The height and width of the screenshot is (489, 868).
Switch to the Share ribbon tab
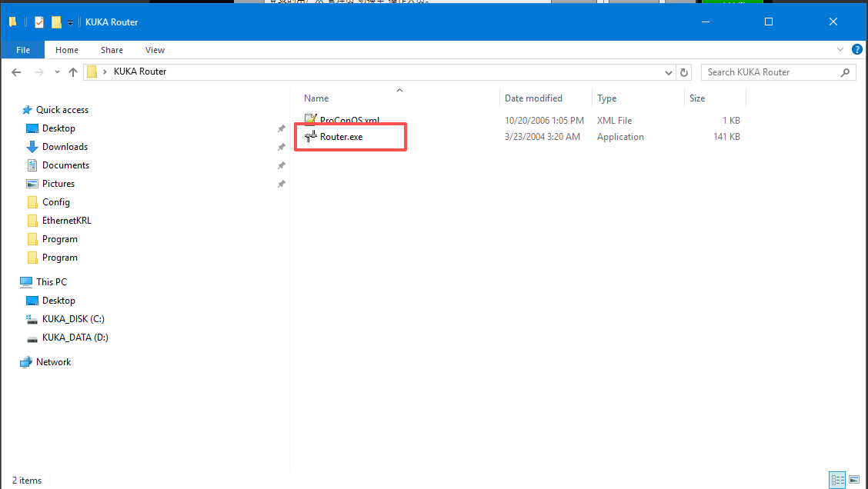[112, 50]
